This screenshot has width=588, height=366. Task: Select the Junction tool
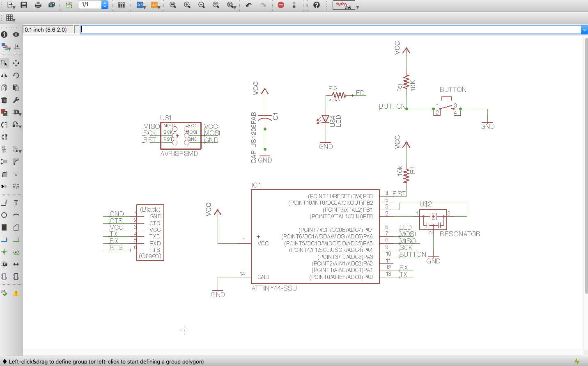coord(4,252)
